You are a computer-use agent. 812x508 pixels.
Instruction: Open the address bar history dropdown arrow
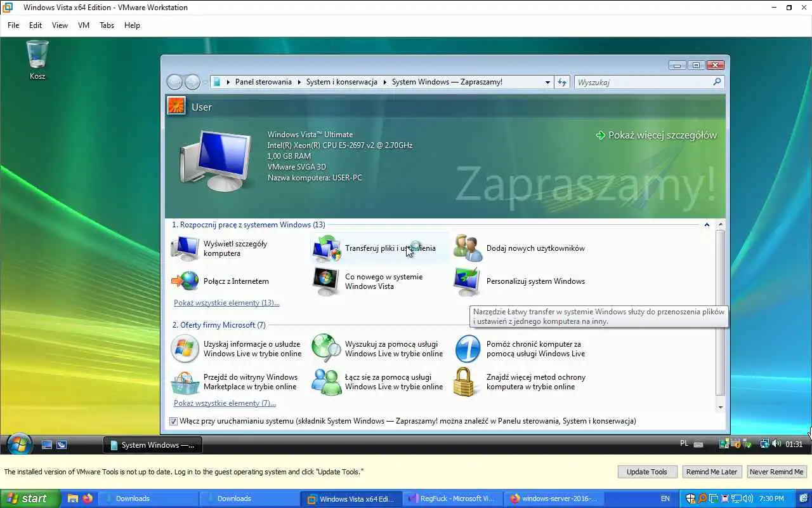547,82
